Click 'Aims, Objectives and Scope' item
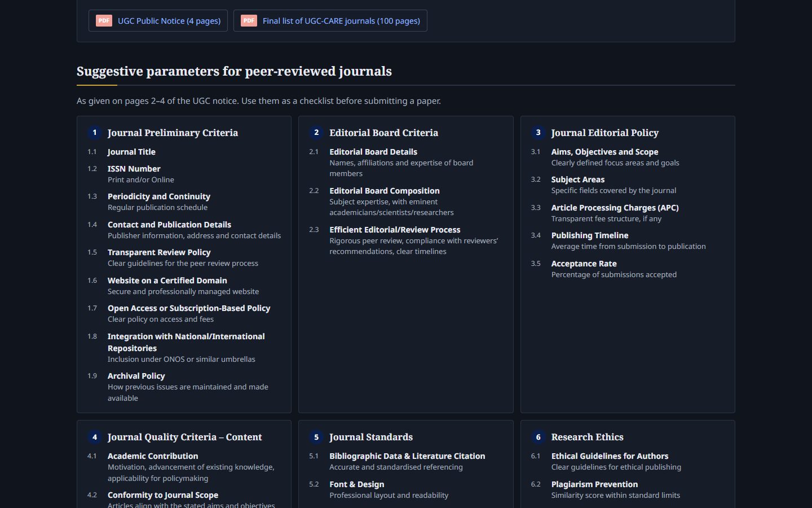This screenshot has width=812, height=508. 605,152
